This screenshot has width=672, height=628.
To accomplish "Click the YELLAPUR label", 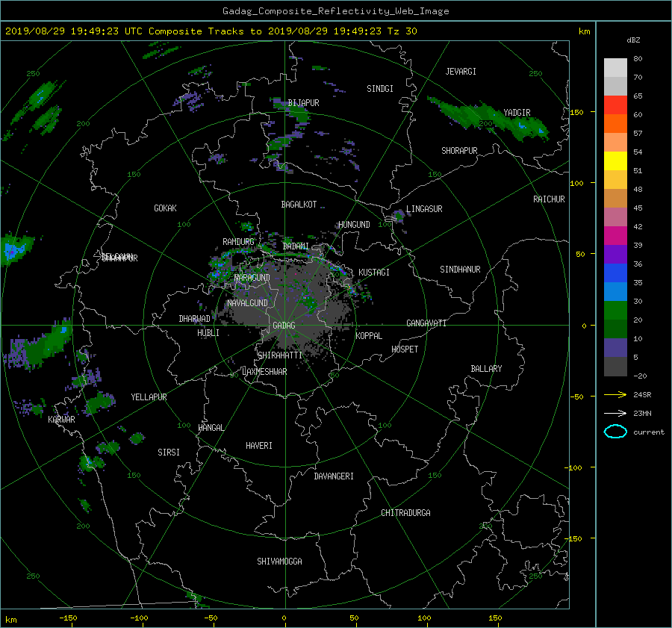I will click(x=149, y=397).
